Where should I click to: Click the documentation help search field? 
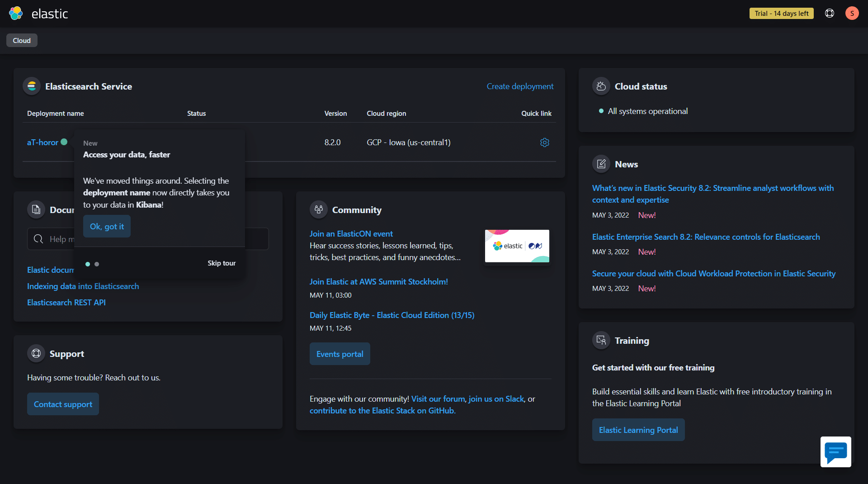[148, 239]
